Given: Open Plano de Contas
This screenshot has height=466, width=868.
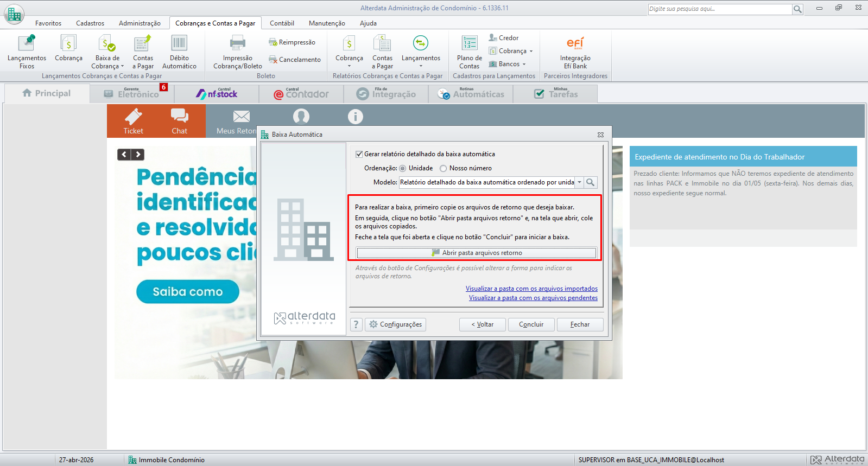Looking at the screenshot, I should point(470,52).
